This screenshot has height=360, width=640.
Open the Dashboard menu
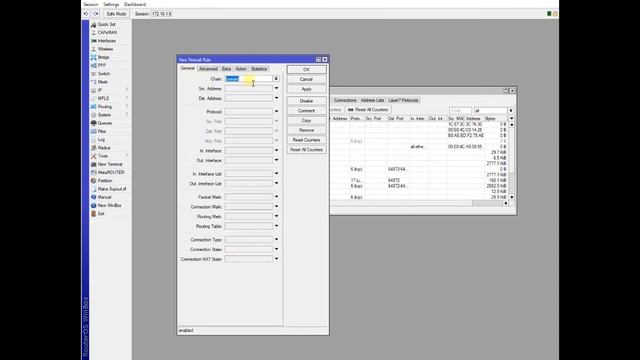point(135,4)
